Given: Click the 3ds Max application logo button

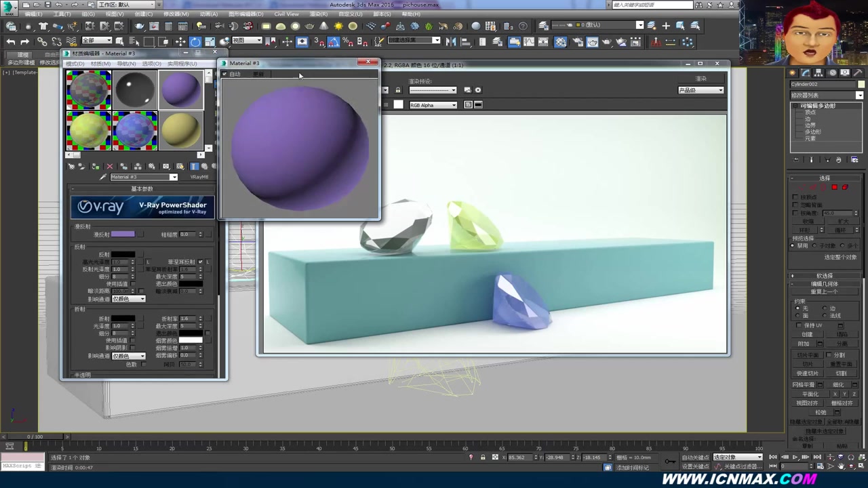Looking at the screenshot, I should [9, 7].
